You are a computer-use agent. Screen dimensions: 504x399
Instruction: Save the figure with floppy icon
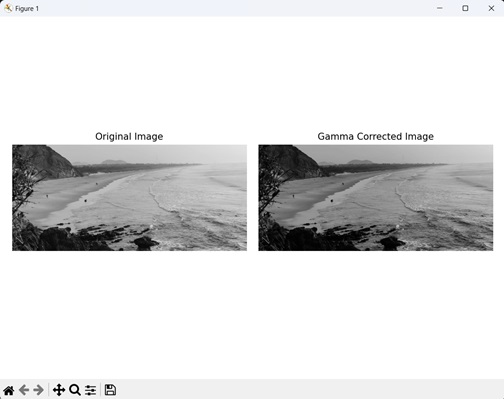(110, 390)
